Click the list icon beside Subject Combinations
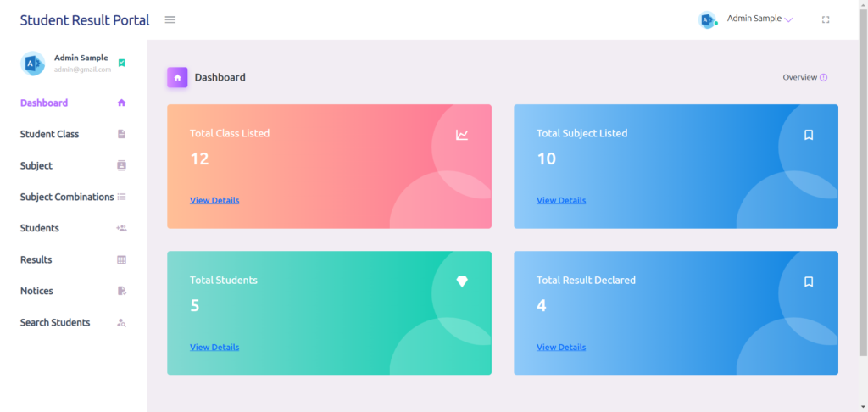This screenshot has height=412, width=868. pyautogui.click(x=122, y=197)
